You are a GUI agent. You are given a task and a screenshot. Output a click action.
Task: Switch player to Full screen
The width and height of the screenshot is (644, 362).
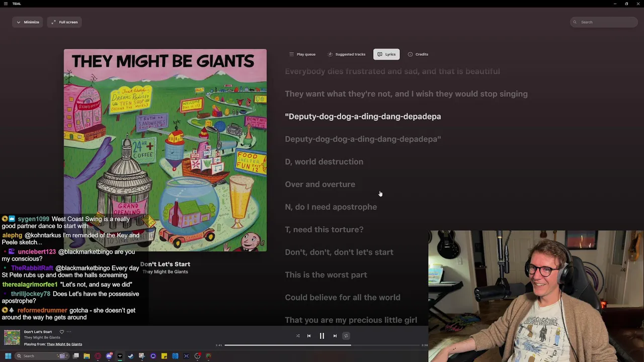pyautogui.click(x=65, y=22)
